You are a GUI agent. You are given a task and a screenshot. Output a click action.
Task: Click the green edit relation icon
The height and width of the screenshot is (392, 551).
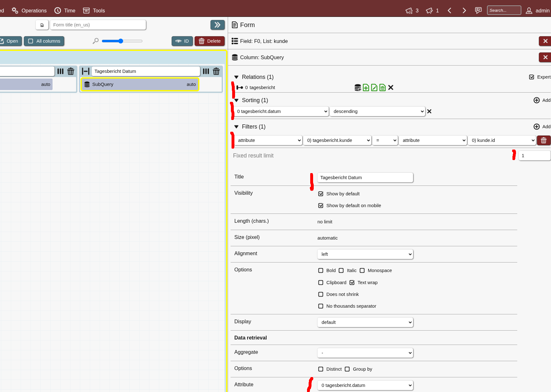pos(374,87)
